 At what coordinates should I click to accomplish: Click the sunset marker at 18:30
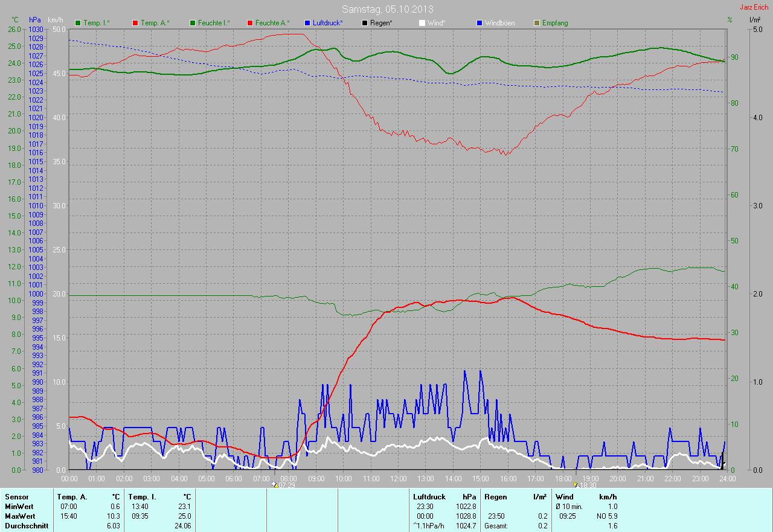[x=576, y=484]
